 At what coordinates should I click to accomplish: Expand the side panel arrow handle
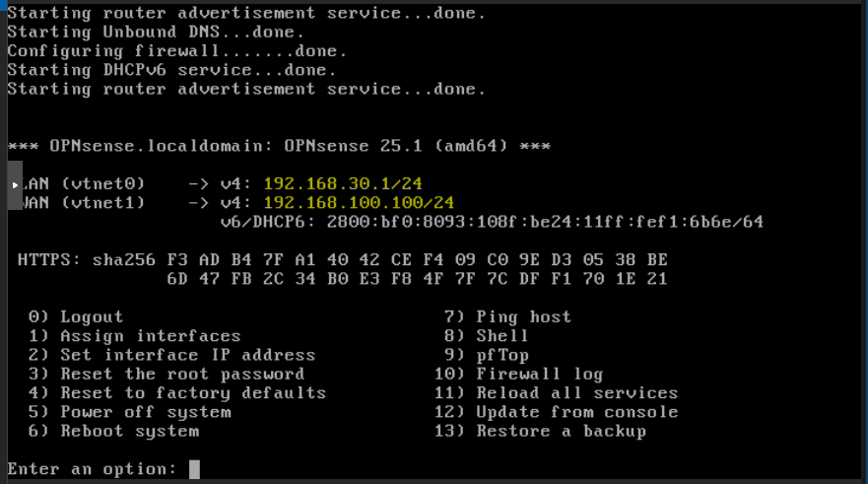point(14,185)
